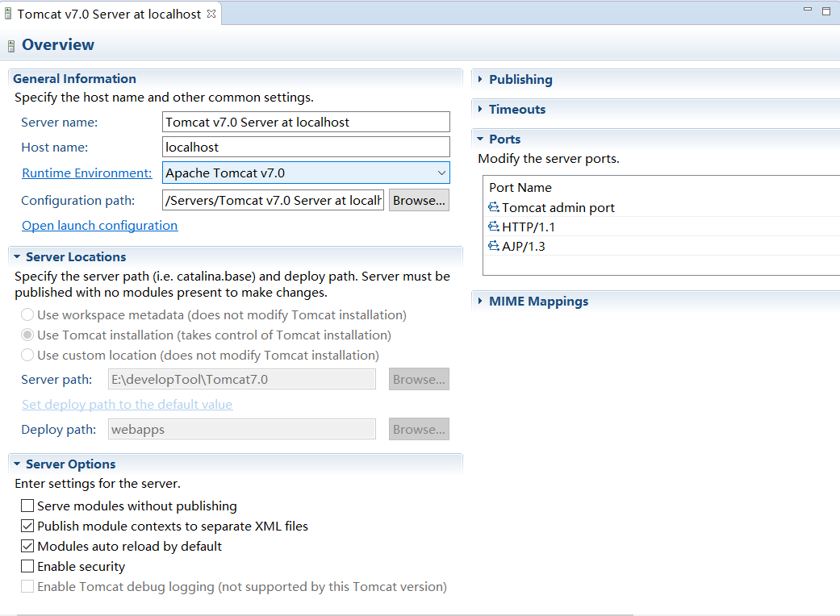This screenshot has height=616, width=840.
Task: Select the HTTP/1.1 port row
Action: coord(662,227)
